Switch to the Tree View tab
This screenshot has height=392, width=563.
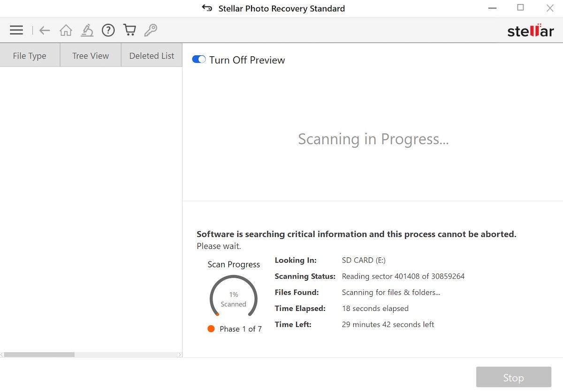(91, 56)
